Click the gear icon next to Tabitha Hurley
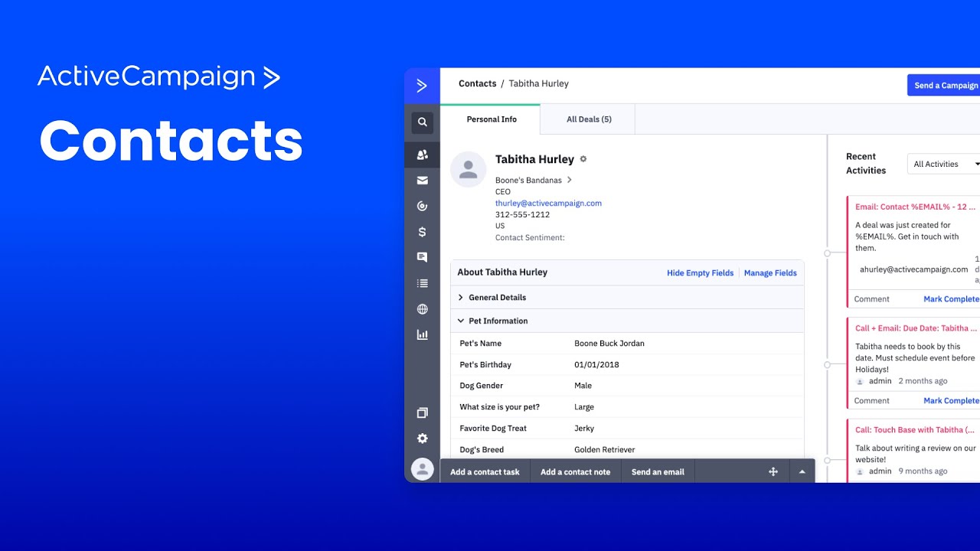Screen dimensions: 980x551 583,159
